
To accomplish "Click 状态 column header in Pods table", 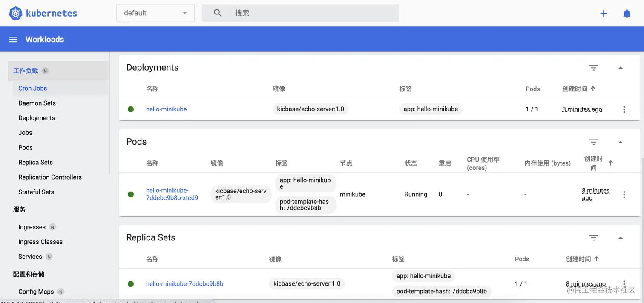I will click(x=411, y=163).
